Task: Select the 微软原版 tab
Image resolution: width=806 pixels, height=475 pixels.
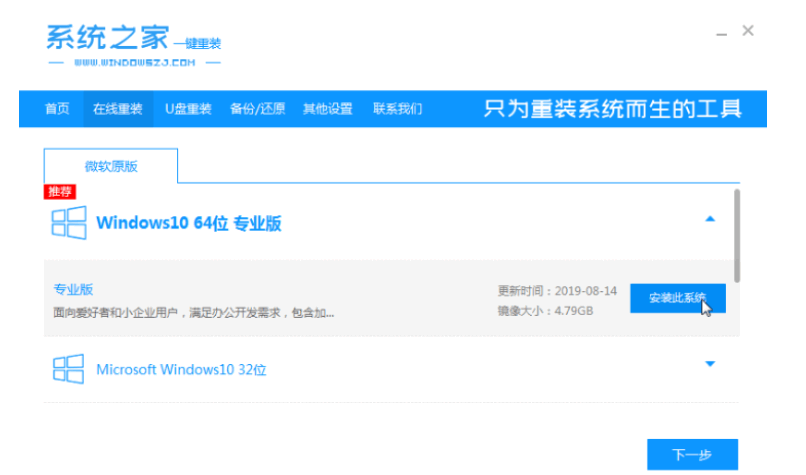Action: pos(111,166)
